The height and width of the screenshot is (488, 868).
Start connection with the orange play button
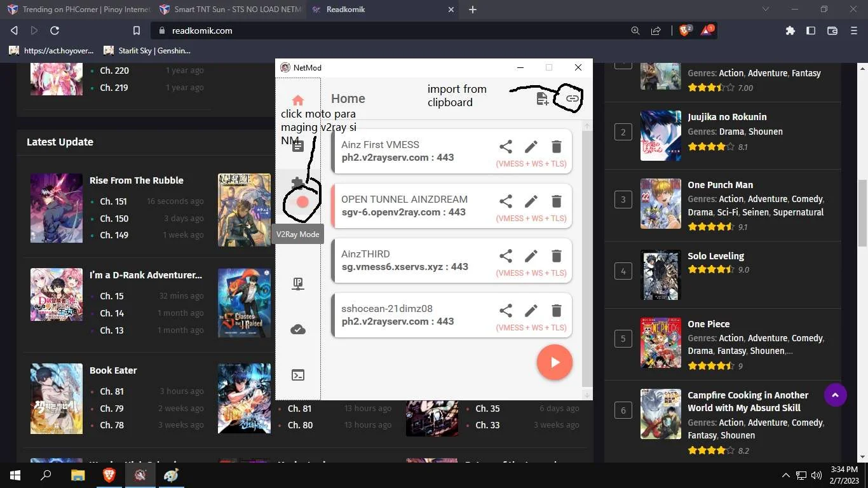(x=555, y=362)
